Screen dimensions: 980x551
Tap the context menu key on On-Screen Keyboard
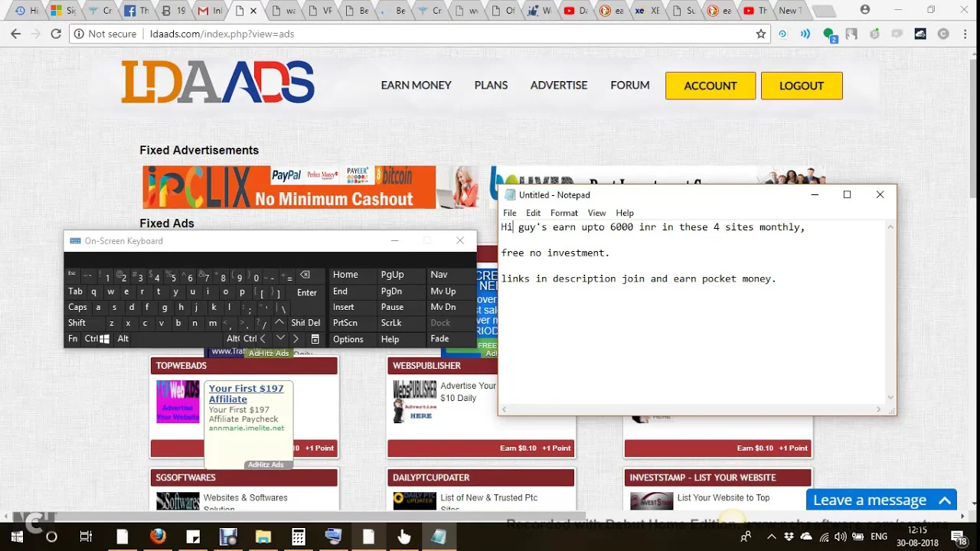tap(315, 338)
